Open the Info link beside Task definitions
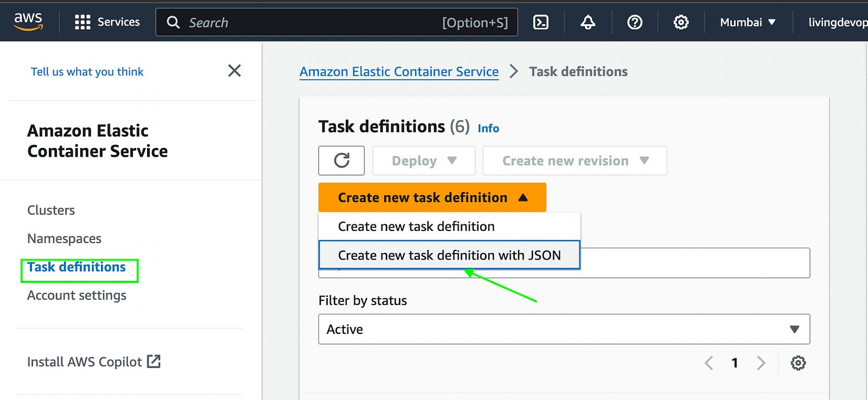The height and width of the screenshot is (400, 868). tap(488, 128)
